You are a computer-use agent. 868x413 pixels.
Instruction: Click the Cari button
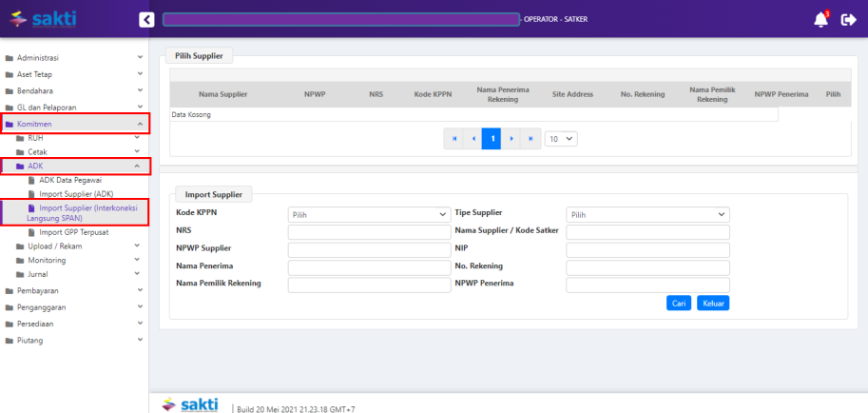click(679, 304)
